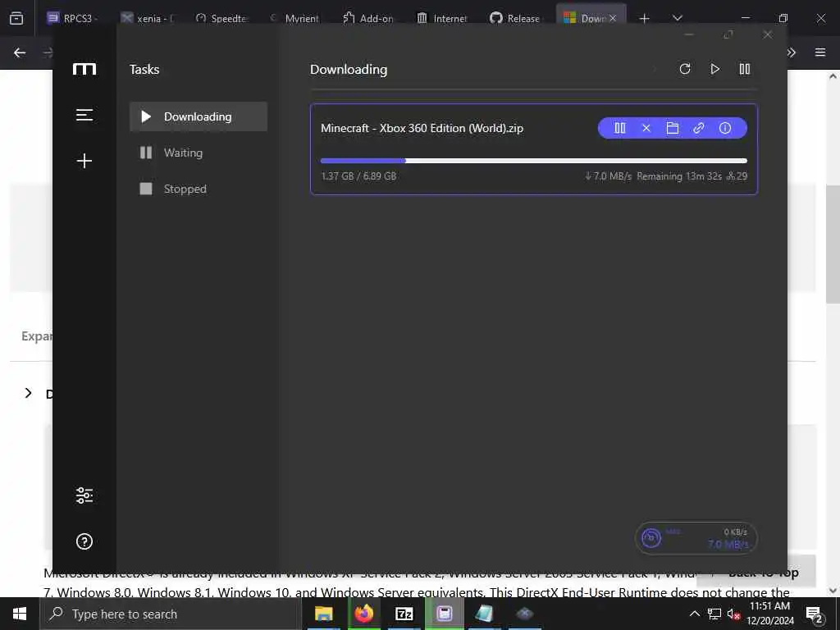Viewport: 840px width, 630px height.
Task: Close the active Download browser tab
Action: coord(613,18)
